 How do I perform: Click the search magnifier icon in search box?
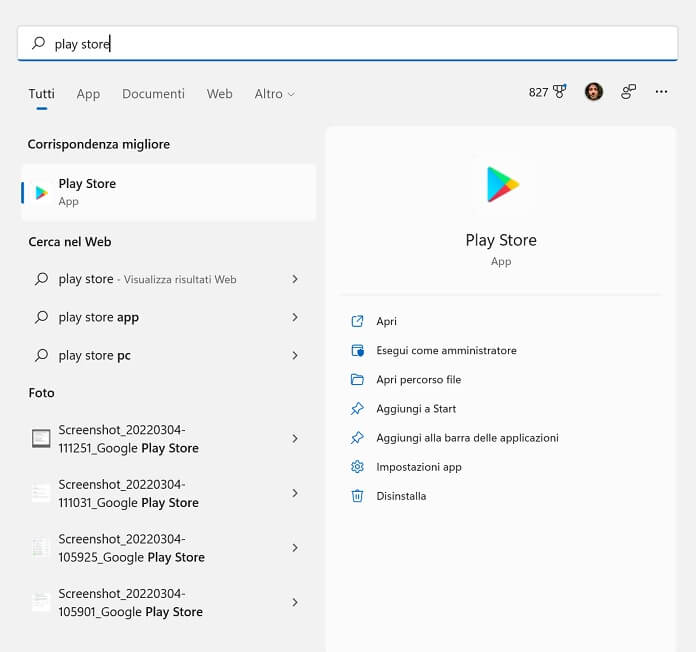coord(39,43)
